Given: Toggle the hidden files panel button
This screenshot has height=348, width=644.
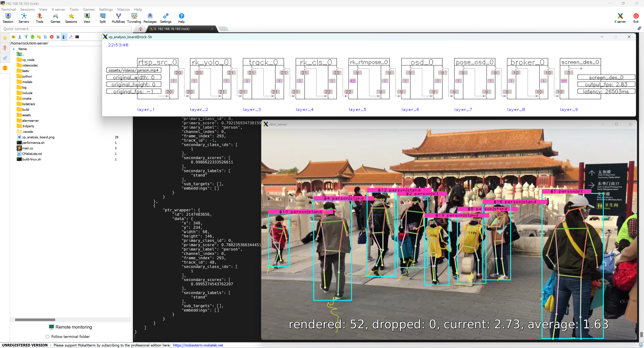Looking at the screenshot, I should point(64,37).
